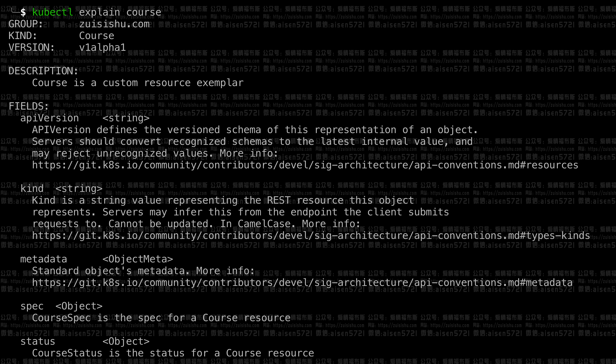Click the Course value beside KIND
The height and width of the screenshot is (364, 616).
(96, 36)
